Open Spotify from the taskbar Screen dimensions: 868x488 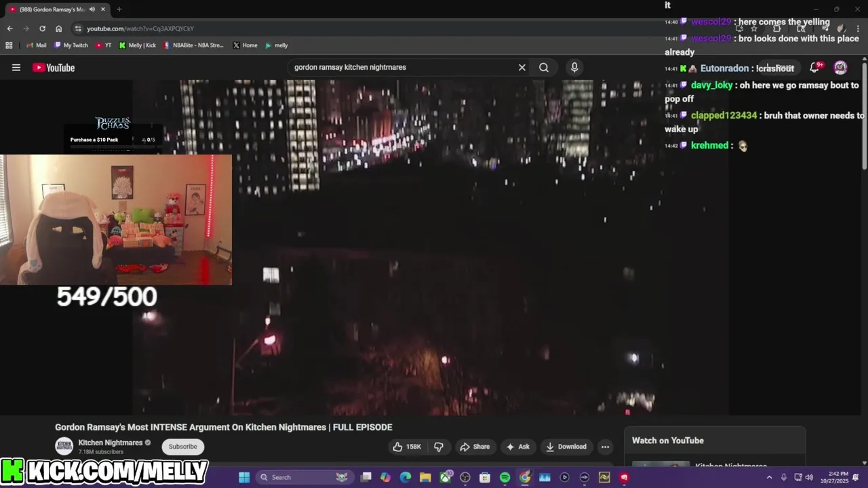point(505,477)
